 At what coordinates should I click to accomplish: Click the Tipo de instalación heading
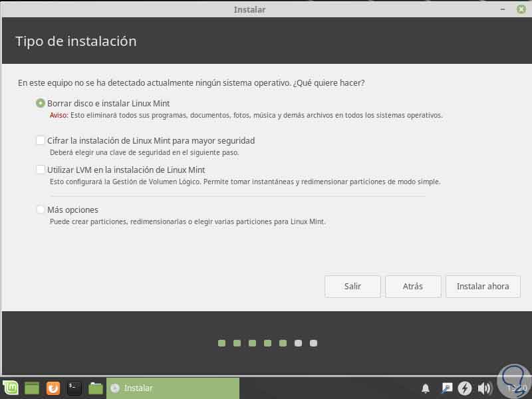click(76, 41)
